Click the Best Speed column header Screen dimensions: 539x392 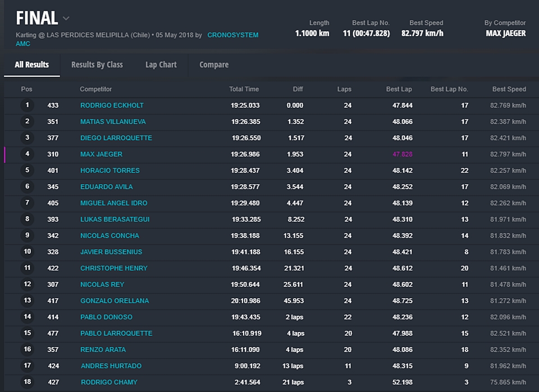509,89
